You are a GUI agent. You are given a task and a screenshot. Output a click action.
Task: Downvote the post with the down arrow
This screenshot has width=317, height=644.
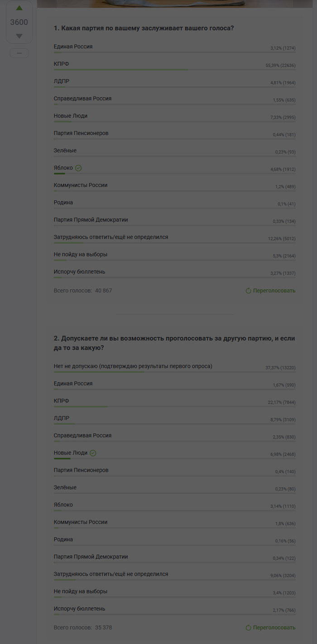19,36
